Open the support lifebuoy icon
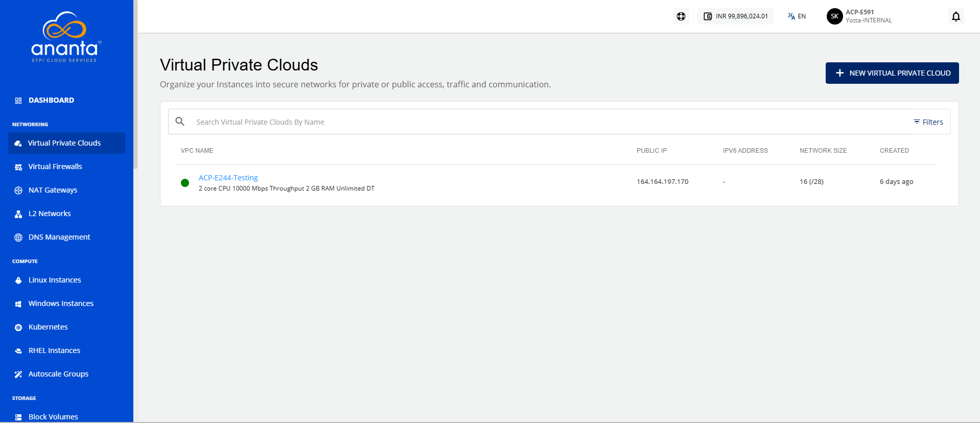980x423 pixels. click(x=681, y=16)
